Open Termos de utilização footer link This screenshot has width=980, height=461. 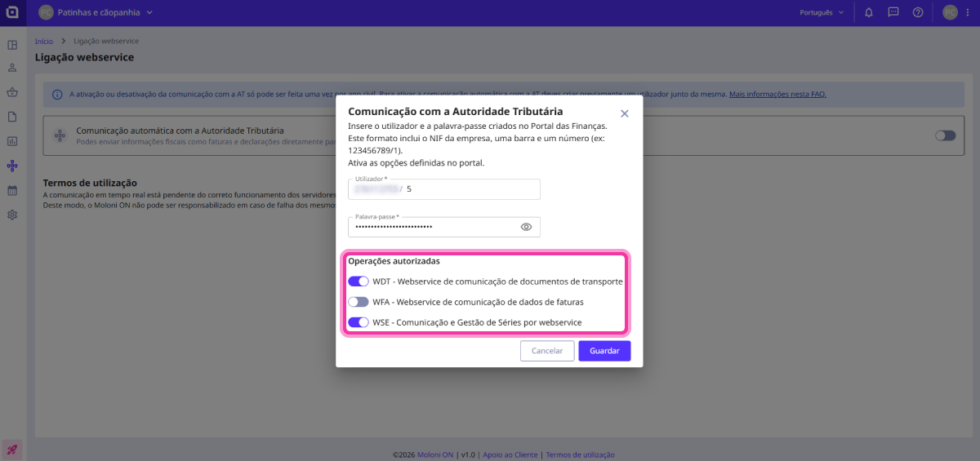coord(580,454)
